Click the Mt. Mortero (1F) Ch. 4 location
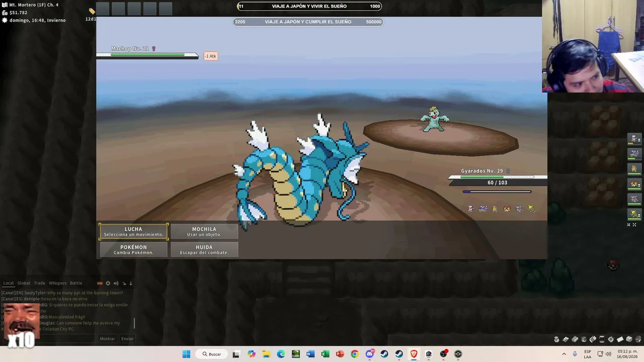Viewport: 644px width, 362px height. (34, 5)
